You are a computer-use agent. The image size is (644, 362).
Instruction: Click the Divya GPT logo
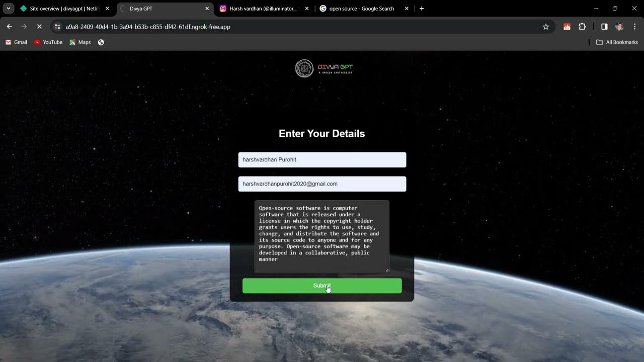[x=324, y=68]
